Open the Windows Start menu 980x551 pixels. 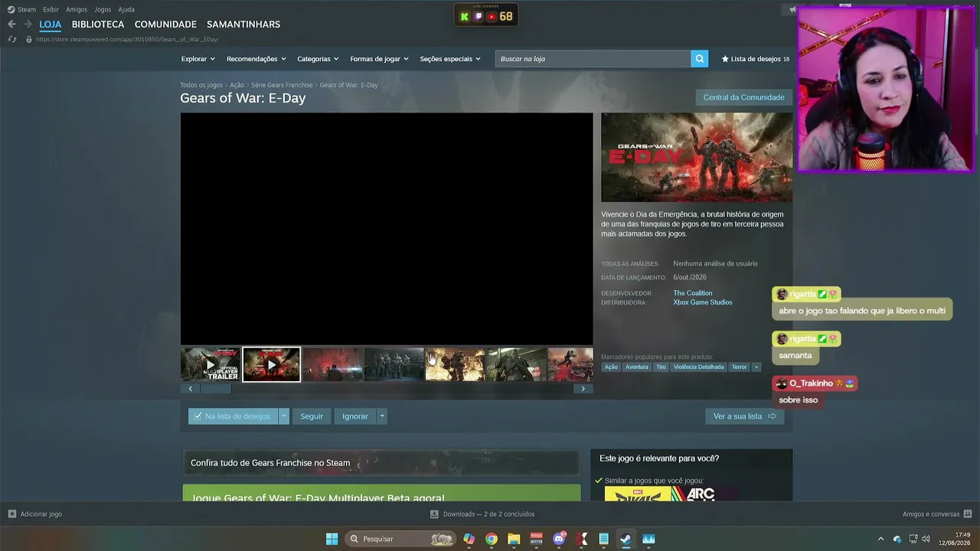332,539
